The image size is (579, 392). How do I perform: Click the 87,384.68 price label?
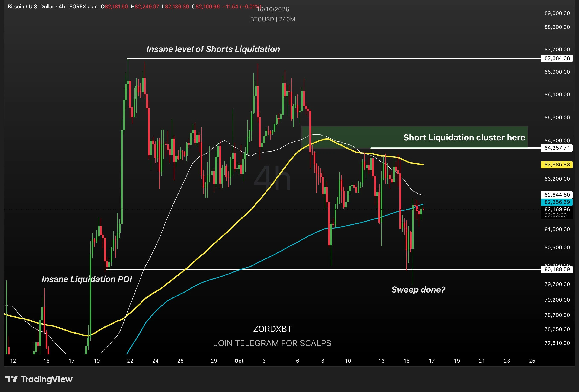click(x=557, y=58)
